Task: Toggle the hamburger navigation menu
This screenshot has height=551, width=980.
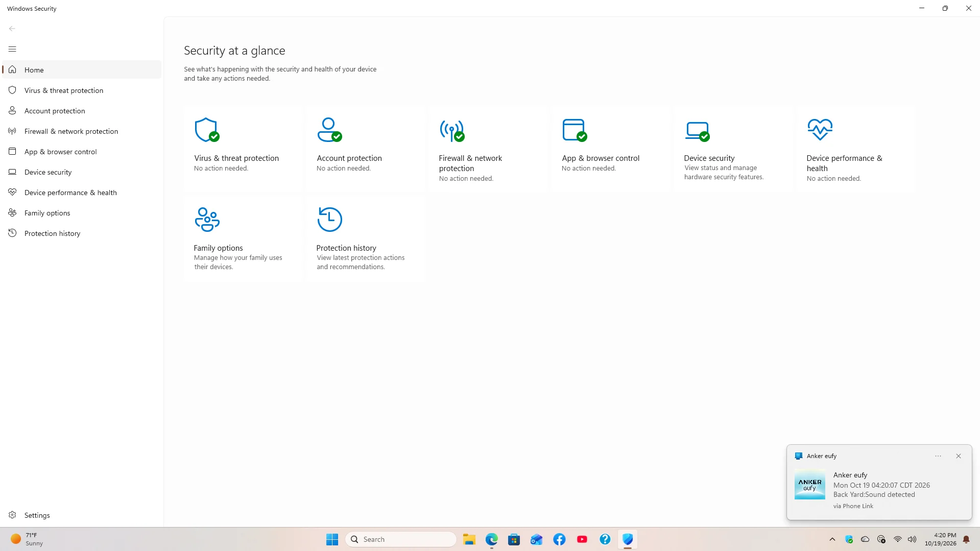Action: (12, 49)
